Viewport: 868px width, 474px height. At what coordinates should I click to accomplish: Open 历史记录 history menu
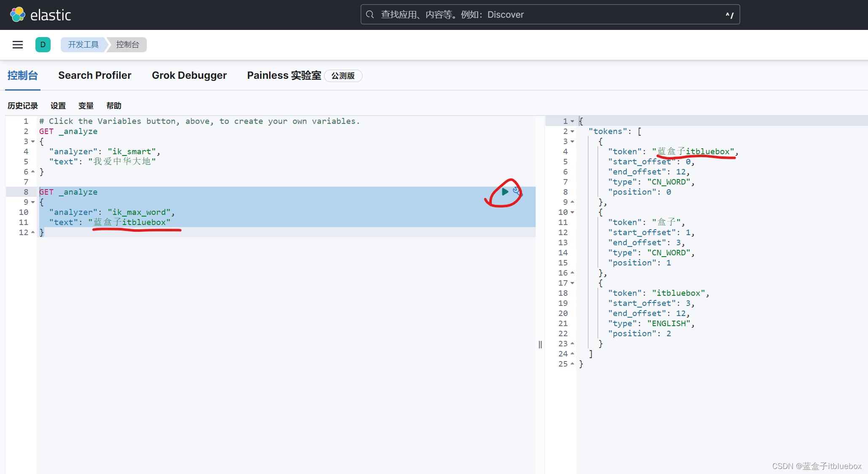[23, 105]
